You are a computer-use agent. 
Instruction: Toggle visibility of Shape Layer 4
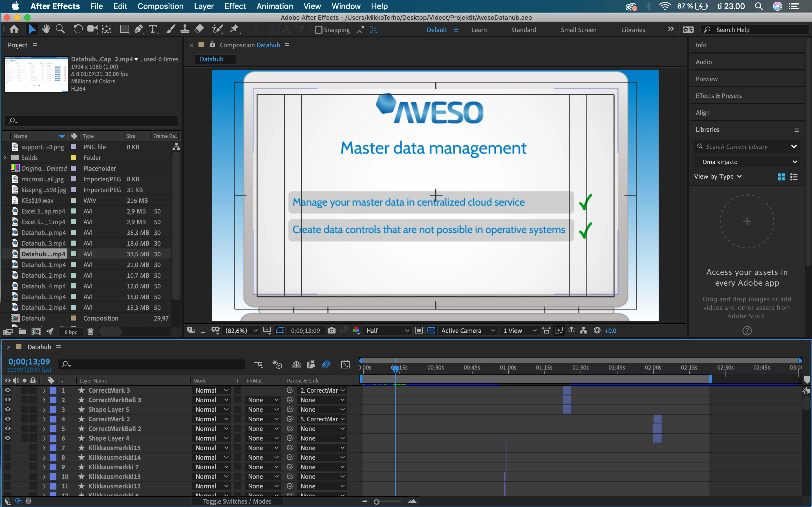click(7, 438)
